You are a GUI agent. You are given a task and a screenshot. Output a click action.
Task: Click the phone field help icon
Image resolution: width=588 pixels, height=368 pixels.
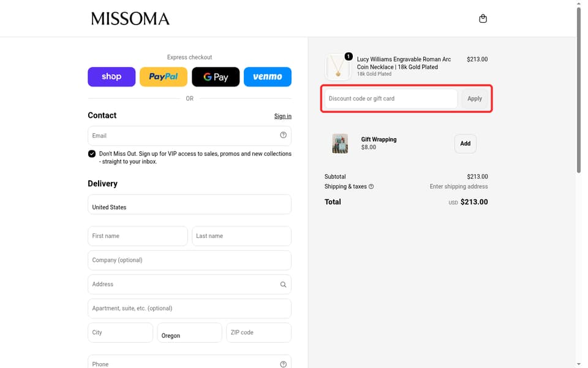(x=283, y=364)
